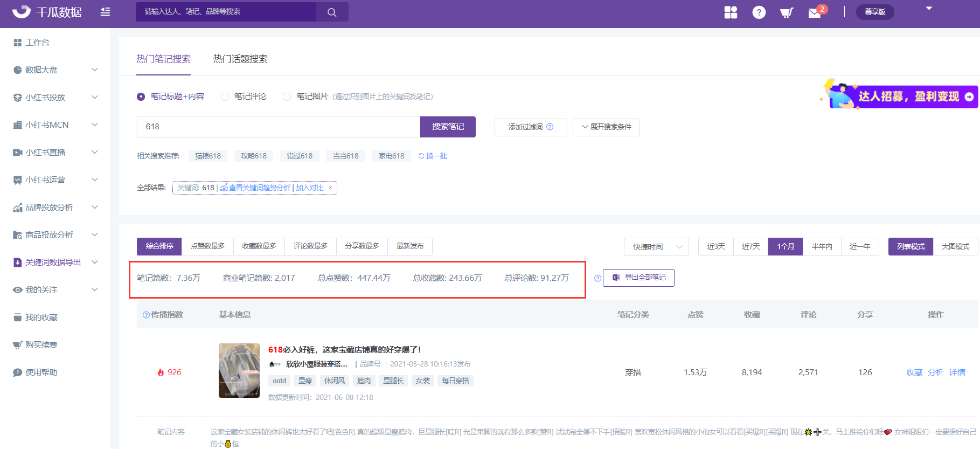The width and height of the screenshot is (980, 449).
Task: Expand the 数据大盘 sidebar menu chevron
Action: point(95,70)
